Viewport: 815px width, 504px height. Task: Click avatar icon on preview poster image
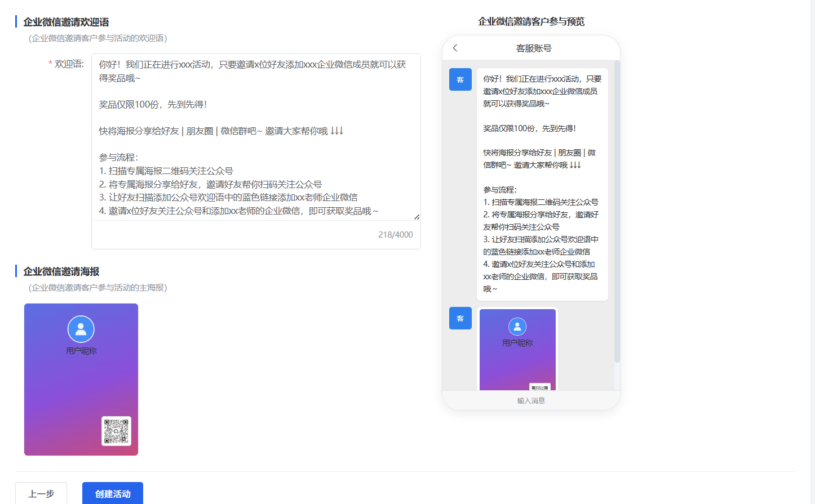517,327
